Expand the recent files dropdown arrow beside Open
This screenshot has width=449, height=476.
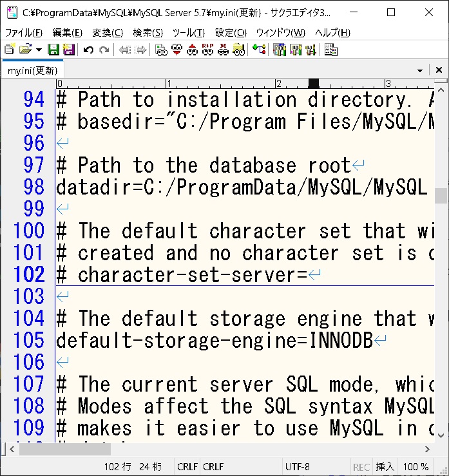(x=39, y=50)
